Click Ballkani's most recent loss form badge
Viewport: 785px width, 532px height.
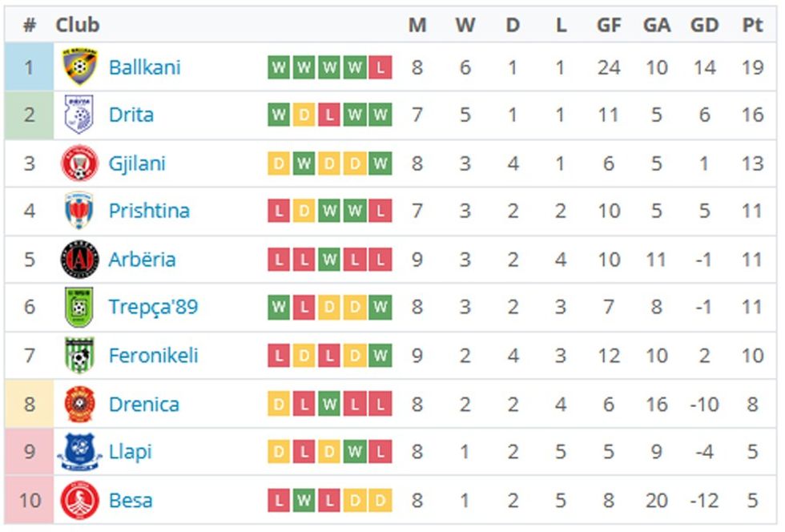coord(380,67)
